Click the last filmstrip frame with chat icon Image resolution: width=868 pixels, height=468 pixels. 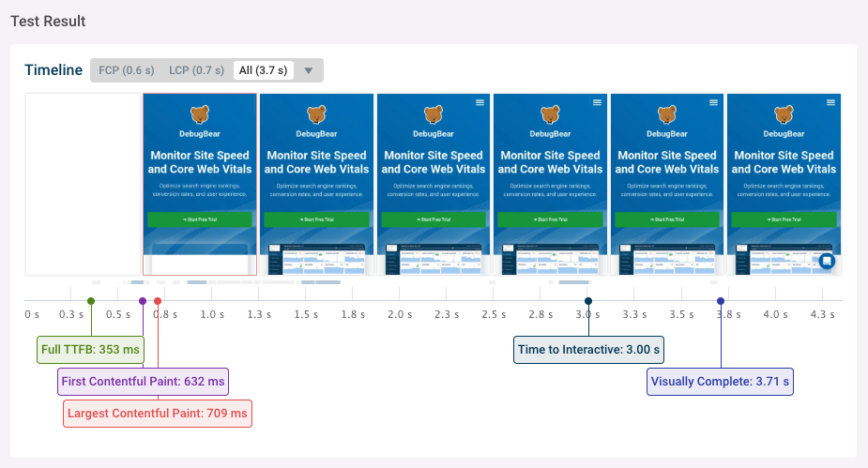[x=784, y=184]
